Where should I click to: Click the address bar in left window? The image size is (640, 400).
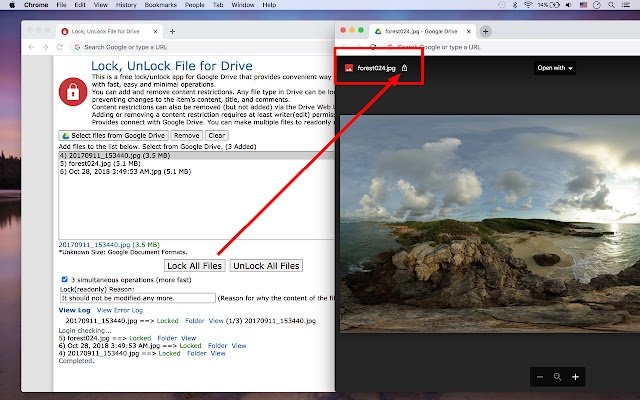(202, 47)
